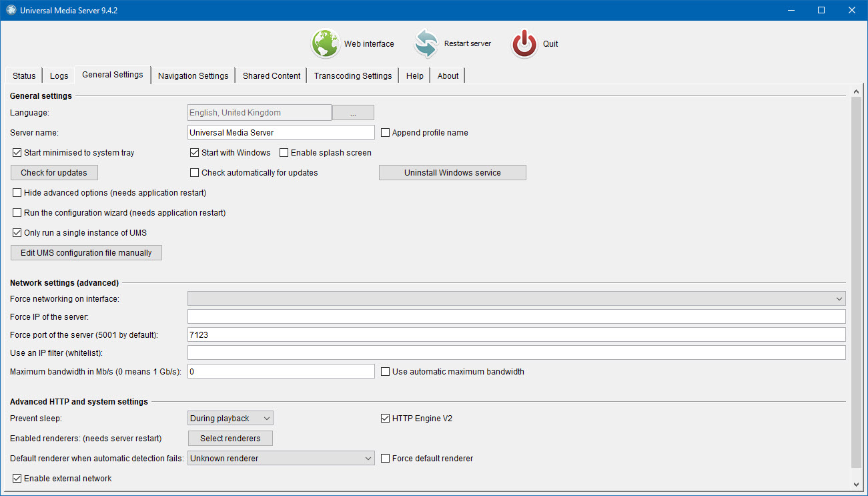Select the General Settings tab
The image size is (868, 496).
point(113,75)
